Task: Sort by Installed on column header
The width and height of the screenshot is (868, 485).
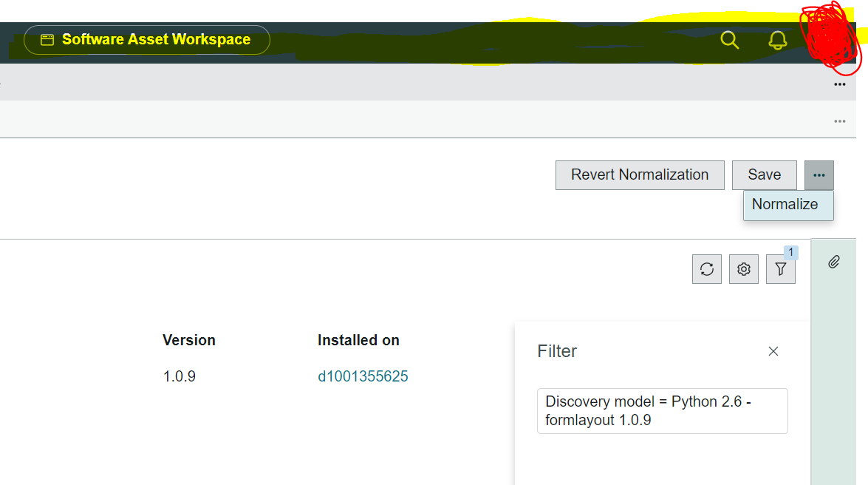Action: point(358,340)
